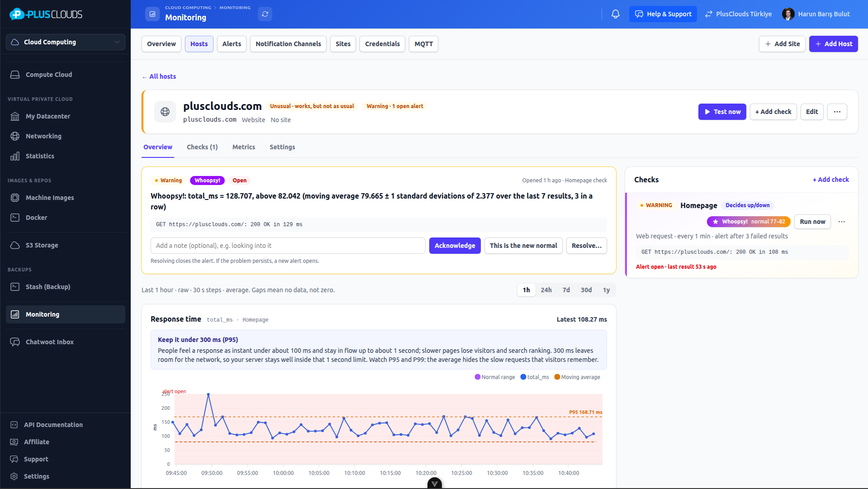Select the 24h time range
The height and width of the screenshot is (489, 868).
coord(546,290)
